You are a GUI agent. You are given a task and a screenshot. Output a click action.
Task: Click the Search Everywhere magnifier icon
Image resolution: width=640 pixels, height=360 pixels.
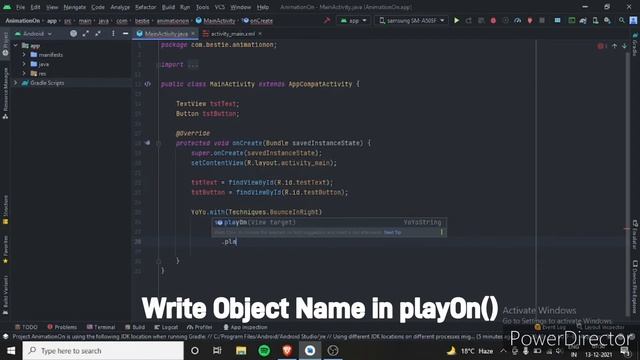click(622, 20)
